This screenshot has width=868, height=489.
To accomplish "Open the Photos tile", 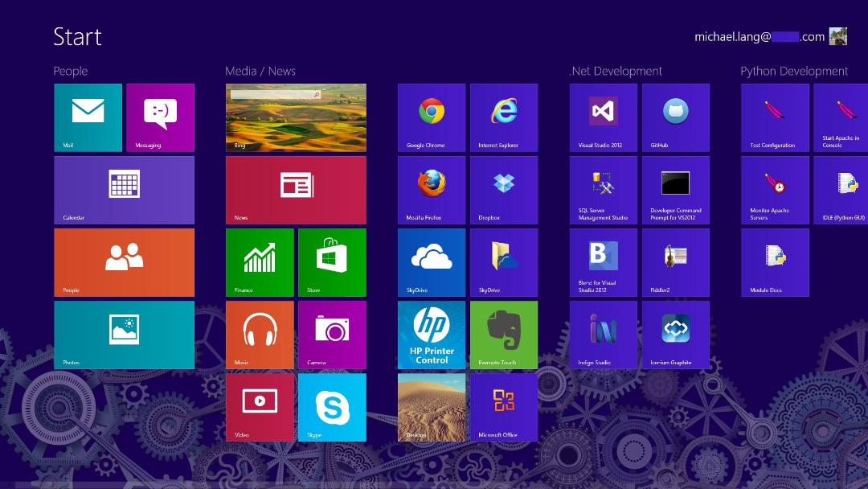I will (124, 335).
